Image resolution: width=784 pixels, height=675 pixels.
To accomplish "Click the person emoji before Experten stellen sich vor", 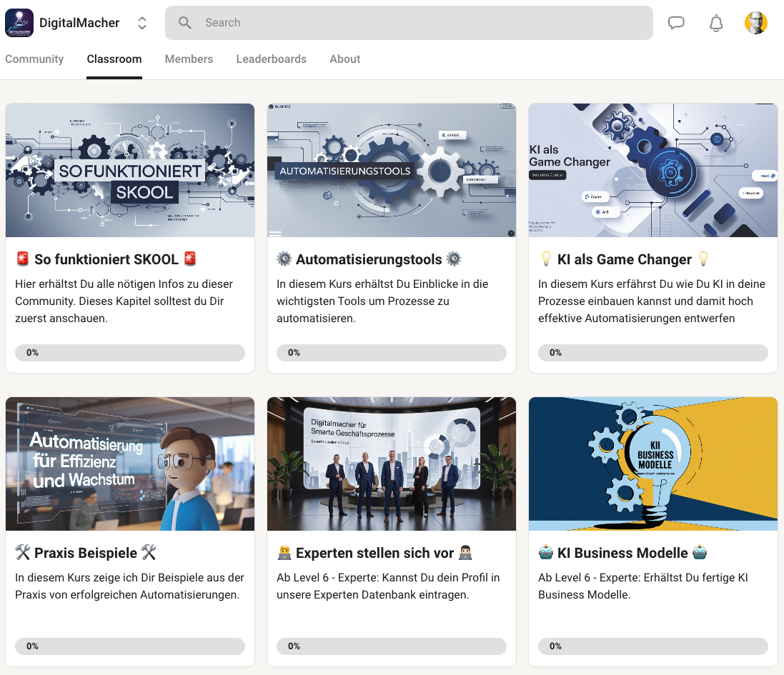I will pyautogui.click(x=284, y=553).
